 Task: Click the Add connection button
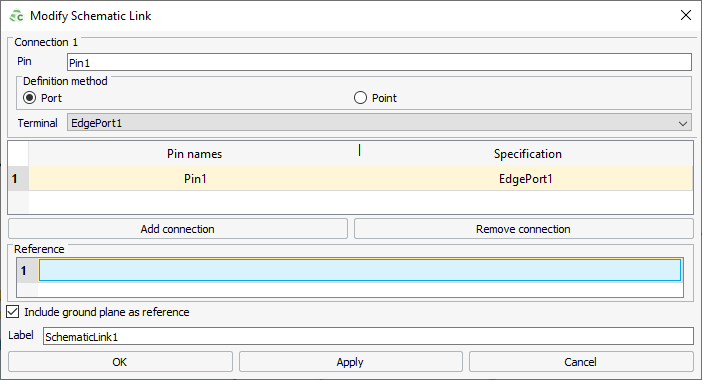178,229
